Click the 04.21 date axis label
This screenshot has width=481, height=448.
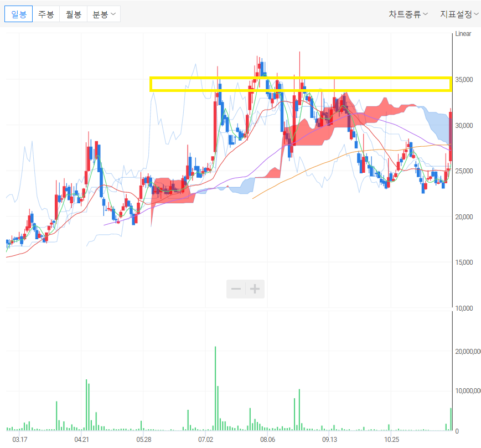[x=81, y=439]
